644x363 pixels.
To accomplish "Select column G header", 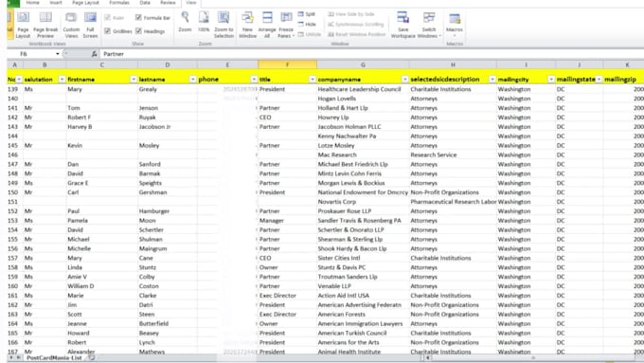I will tap(363, 64).
